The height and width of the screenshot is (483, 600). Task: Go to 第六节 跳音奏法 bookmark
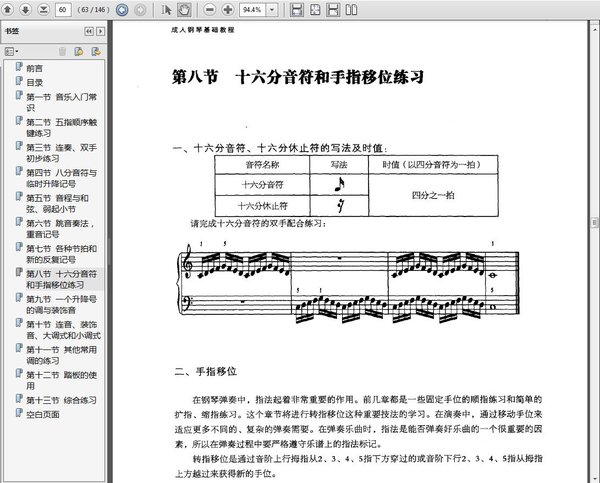click(60, 228)
